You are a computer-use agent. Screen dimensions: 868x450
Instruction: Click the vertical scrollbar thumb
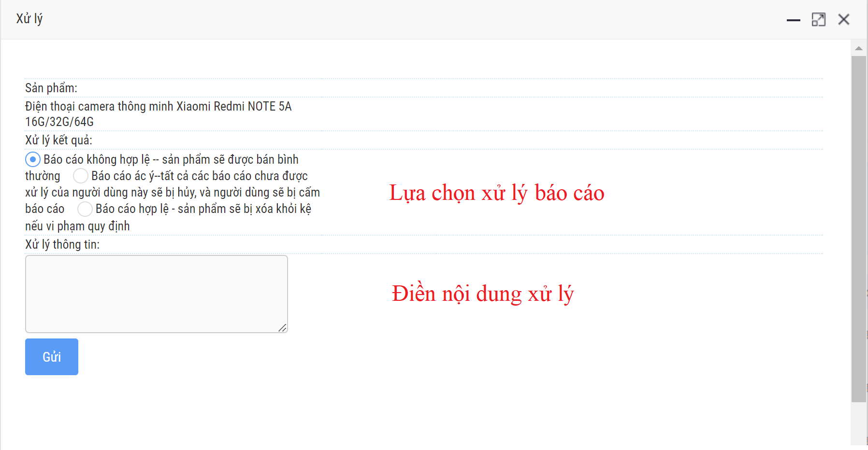coord(858,227)
